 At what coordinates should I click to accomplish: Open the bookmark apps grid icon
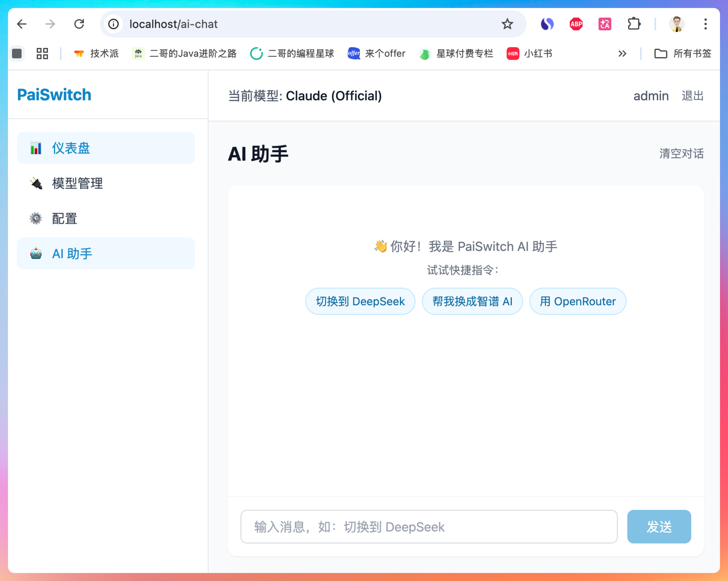pyautogui.click(x=42, y=53)
